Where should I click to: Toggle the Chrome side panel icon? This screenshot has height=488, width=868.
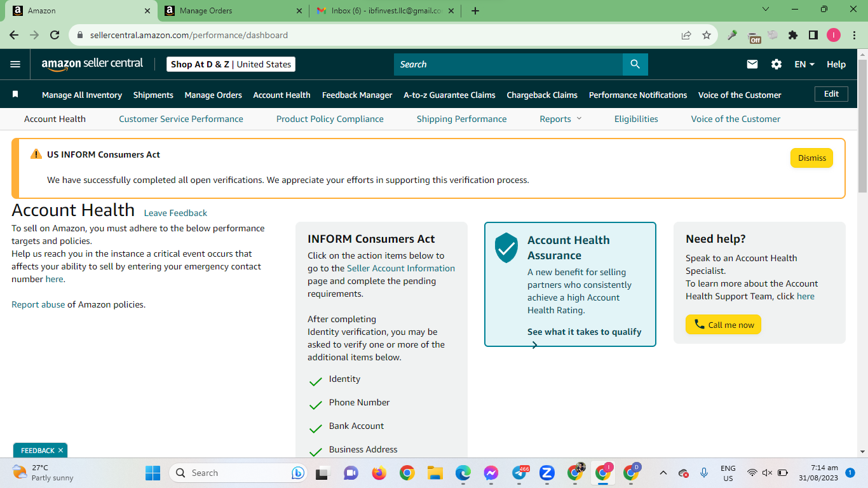point(813,35)
